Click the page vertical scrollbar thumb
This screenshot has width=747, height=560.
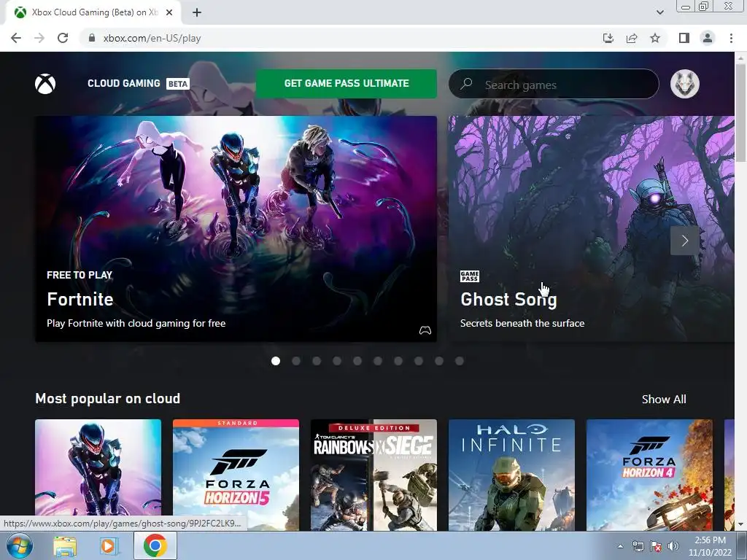click(x=740, y=113)
